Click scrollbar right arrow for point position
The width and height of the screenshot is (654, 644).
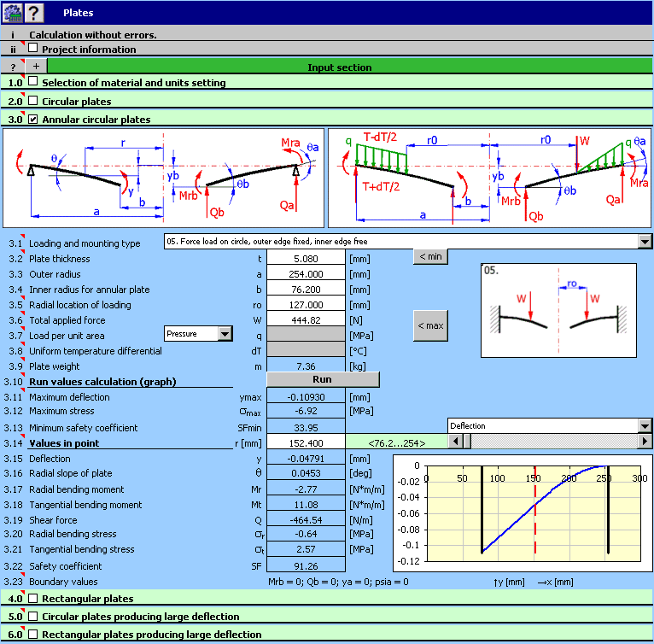click(645, 441)
